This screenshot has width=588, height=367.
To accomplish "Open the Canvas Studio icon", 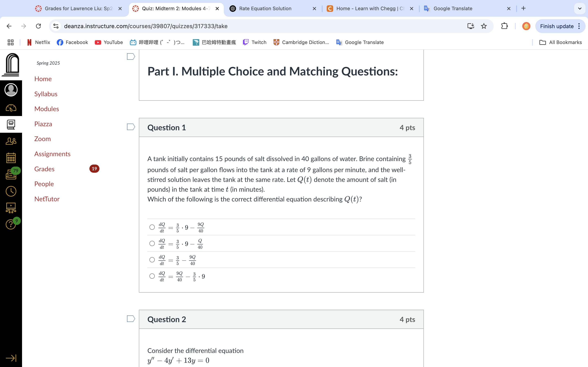I will click(x=11, y=208).
